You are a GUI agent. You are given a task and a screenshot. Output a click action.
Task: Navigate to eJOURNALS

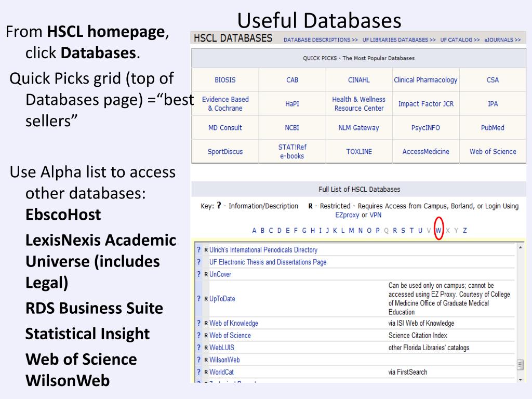[502, 39]
